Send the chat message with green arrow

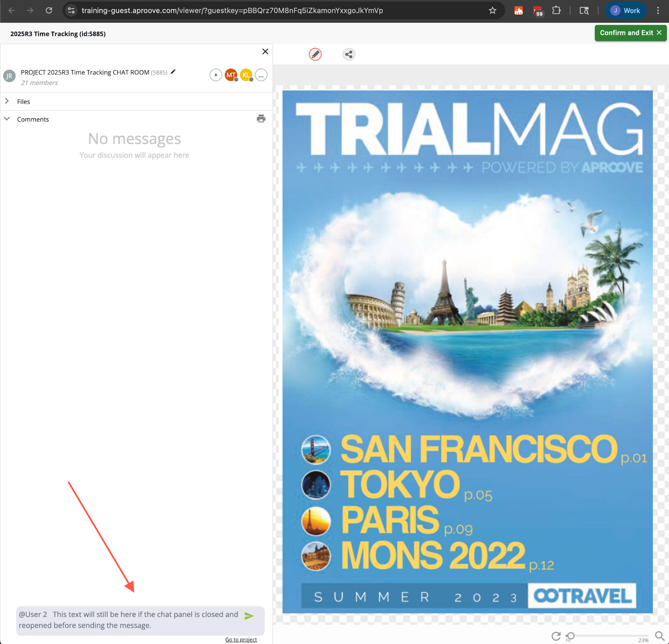click(x=249, y=616)
